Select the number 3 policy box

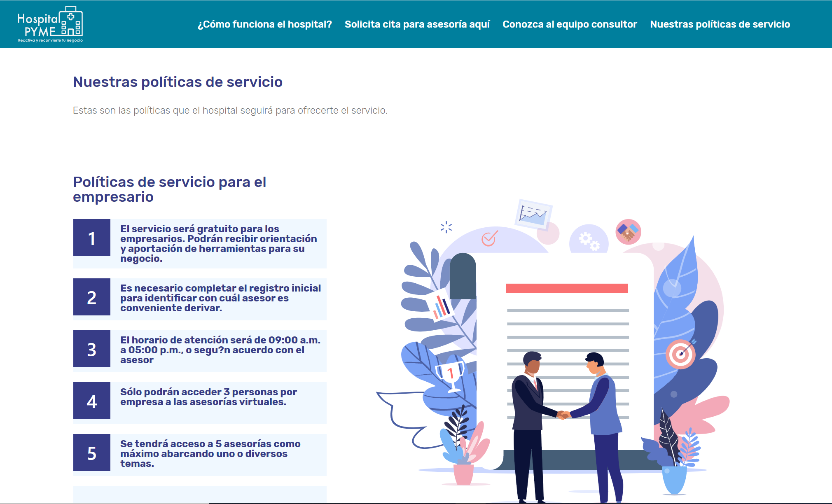pos(92,349)
